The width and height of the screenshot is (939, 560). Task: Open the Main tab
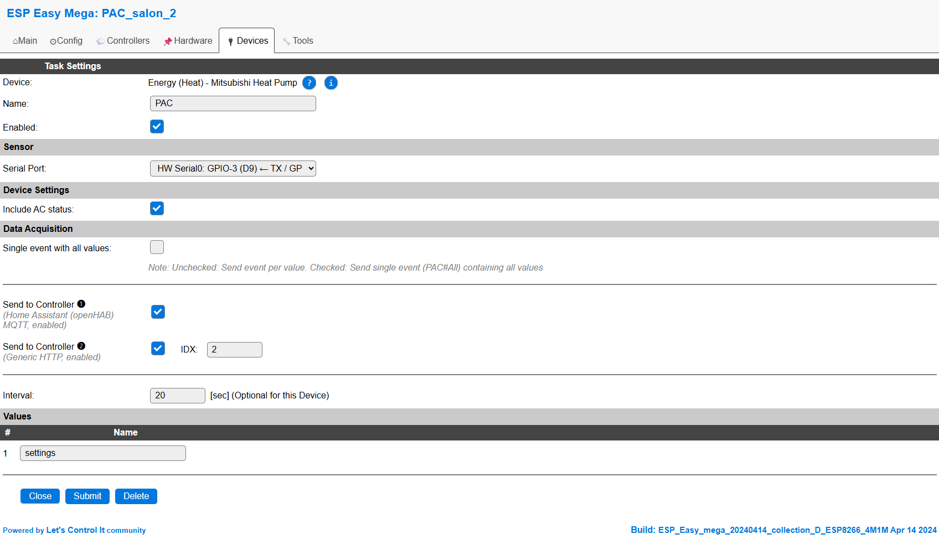[x=25, y=41]
